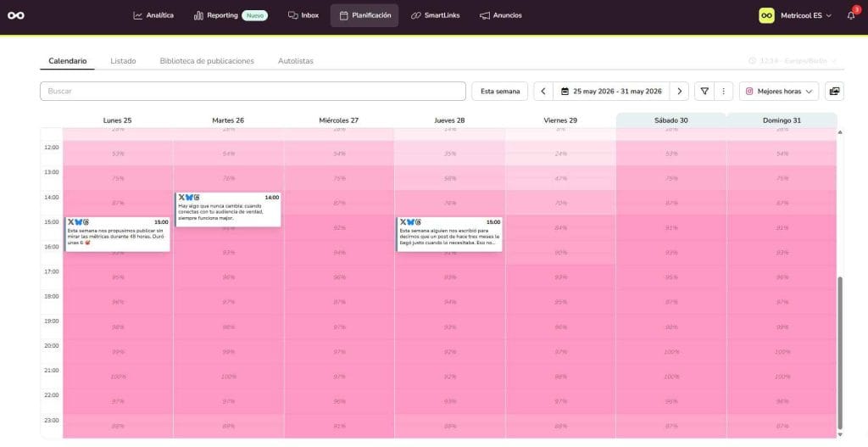Select the Domingo 31 slot at 23:00
The width and height of the screenshot is (868, 447).
pyautogui.click(x=782, y=426)
